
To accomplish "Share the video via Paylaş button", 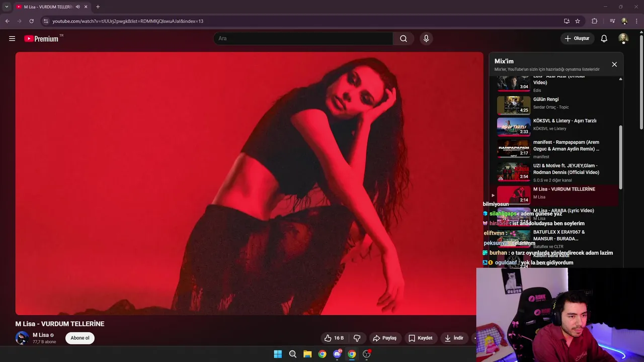I will point(385,338).
